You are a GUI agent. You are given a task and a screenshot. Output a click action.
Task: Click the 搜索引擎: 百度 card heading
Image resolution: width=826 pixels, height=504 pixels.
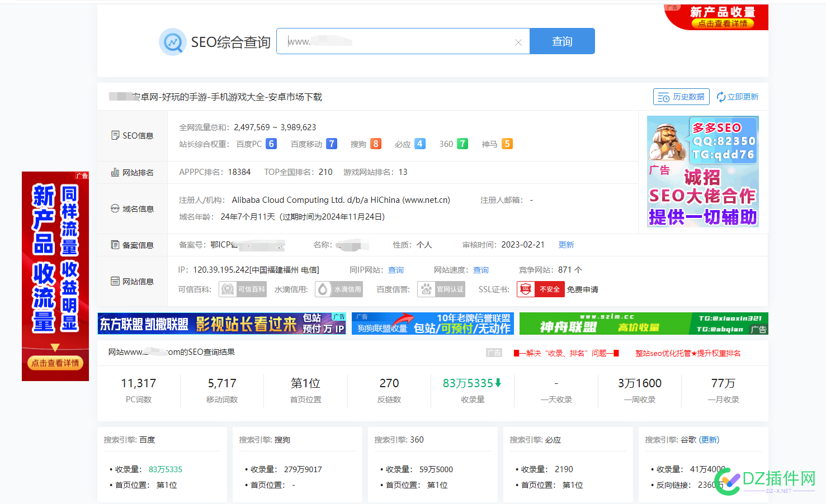pos(129,440)
